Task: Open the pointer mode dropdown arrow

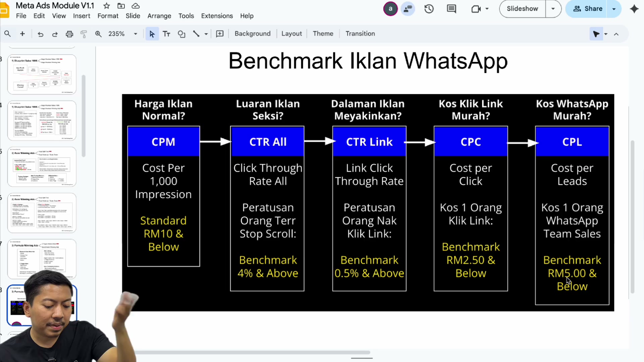Action: (x=606, y=34)
